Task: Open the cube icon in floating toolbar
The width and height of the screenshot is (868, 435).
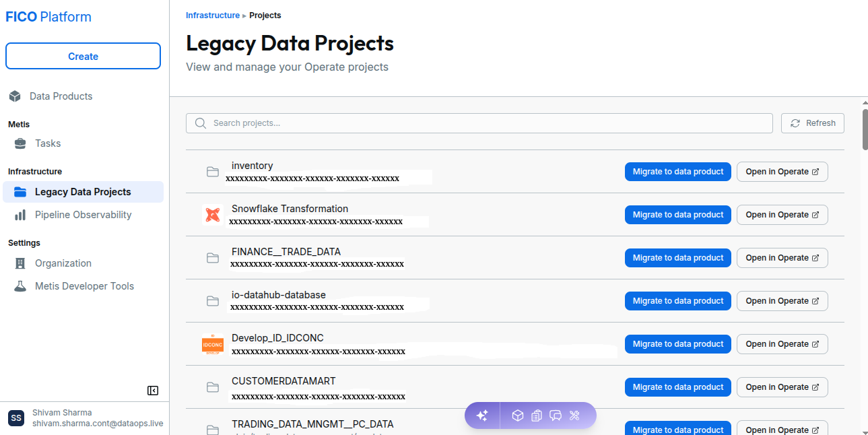Action: point(517,415)
